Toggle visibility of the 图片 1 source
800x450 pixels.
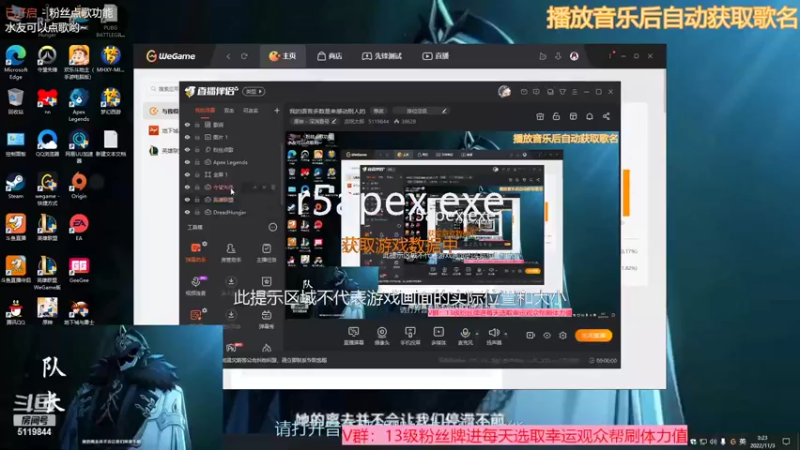point(187,137)
